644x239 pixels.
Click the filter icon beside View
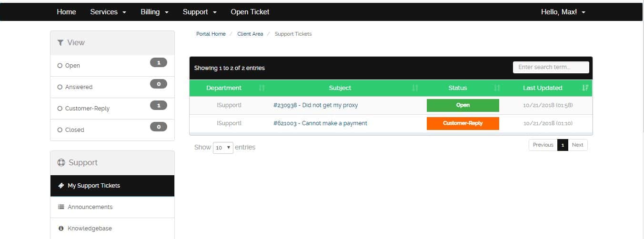(x=60, y=43)
